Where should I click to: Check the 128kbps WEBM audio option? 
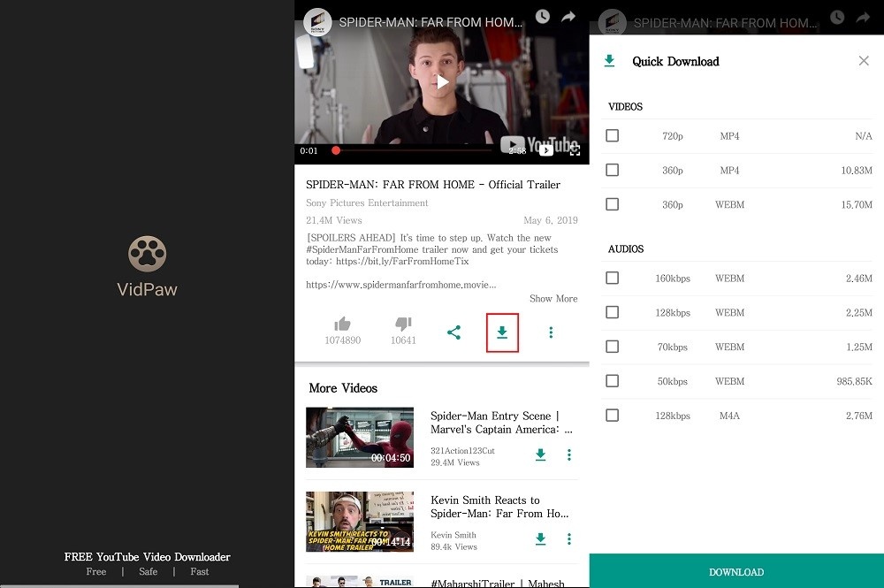[613, 312]
